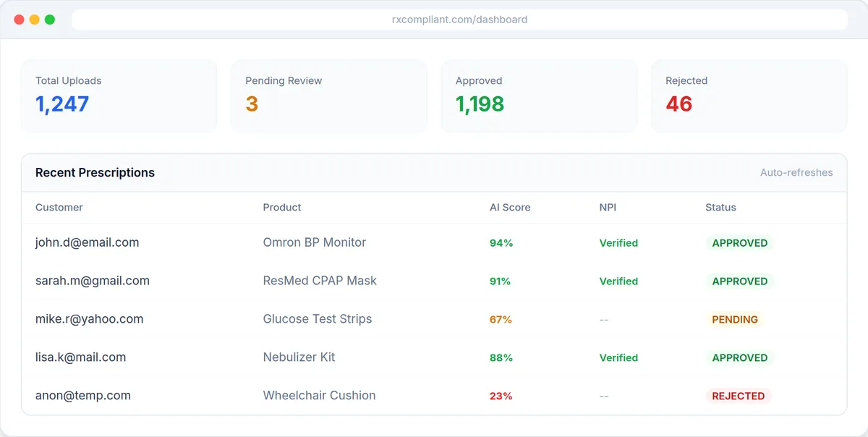Image resolution: width=868 pixels, height=437 pixels.
Task: Click APPROVED badge for Omron BP Monitor
Action: coord(740,243)
